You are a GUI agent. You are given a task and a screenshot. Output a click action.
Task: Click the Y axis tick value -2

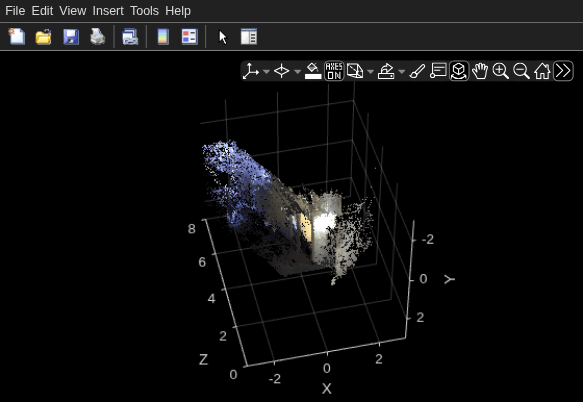(428, 239)
